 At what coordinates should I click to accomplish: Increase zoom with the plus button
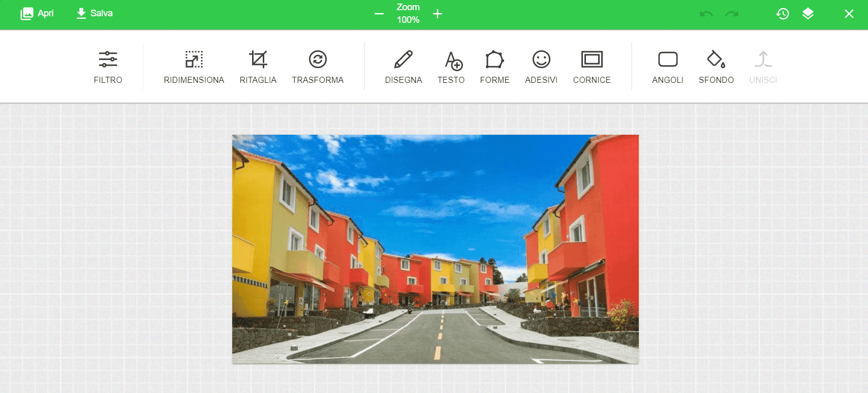tap(438, 14)
